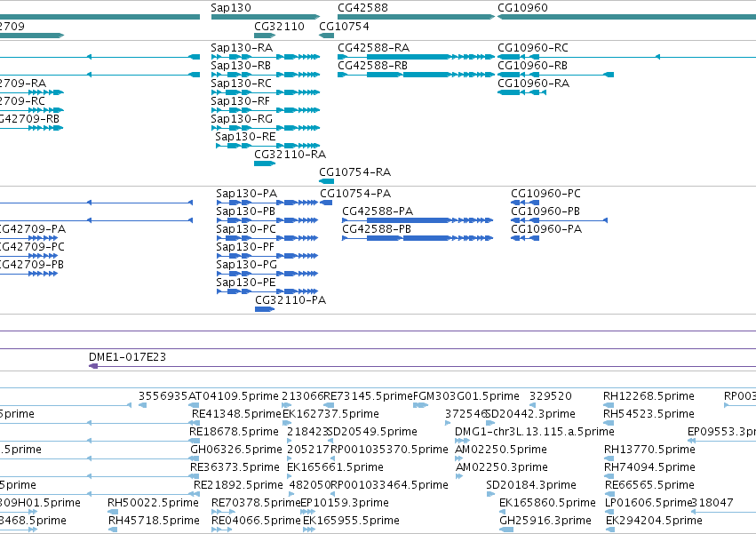Click the CG10960-PC protein label
The height and width of the screenshot is (534, 756).
545,194
